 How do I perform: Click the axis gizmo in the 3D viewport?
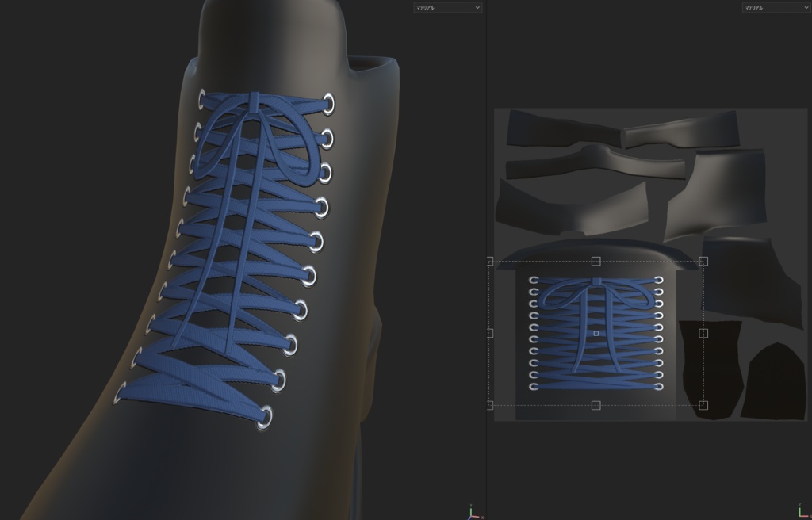pyautogui.click(x=474, y=512)
